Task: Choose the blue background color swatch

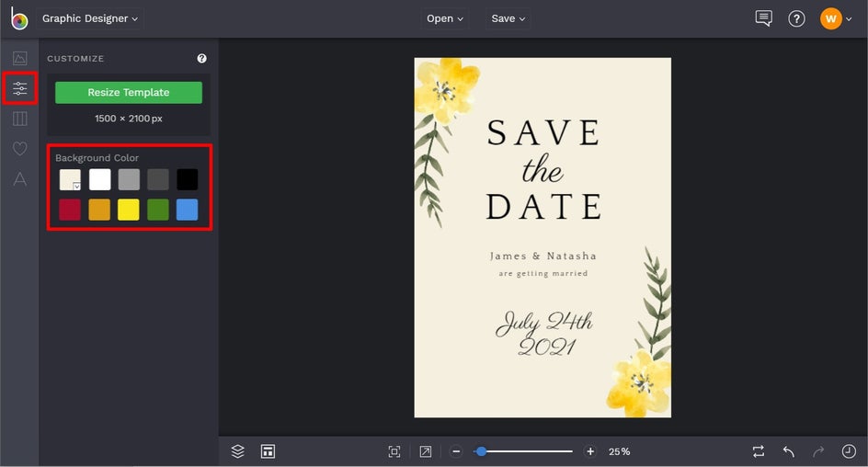Action: [187, 210]
